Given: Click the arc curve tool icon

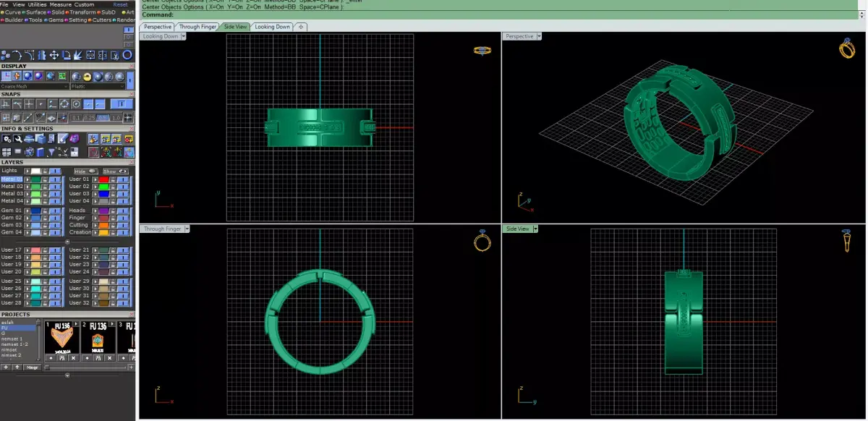Looking at the screenshot, I should pyautogui.click(x=17, y=56).
